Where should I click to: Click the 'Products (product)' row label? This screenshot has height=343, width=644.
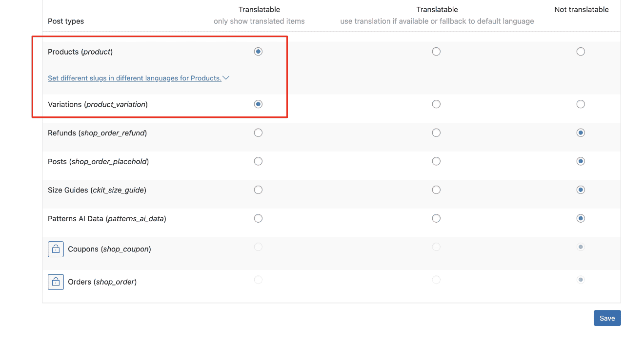coord(80,52)
